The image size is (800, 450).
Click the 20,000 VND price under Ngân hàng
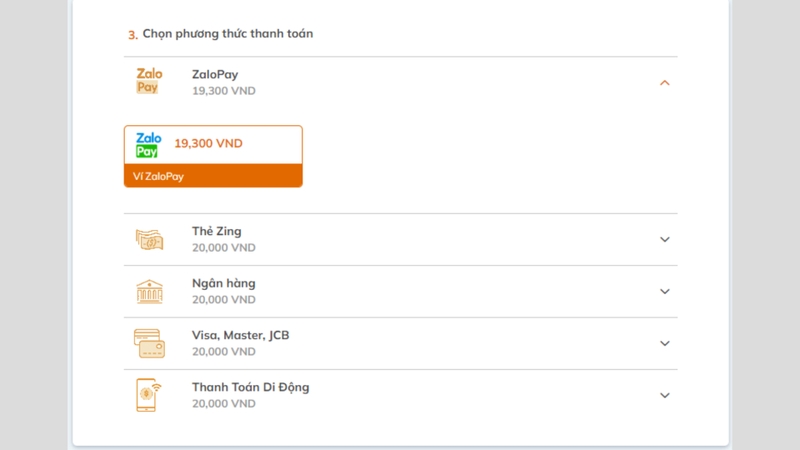223,299
